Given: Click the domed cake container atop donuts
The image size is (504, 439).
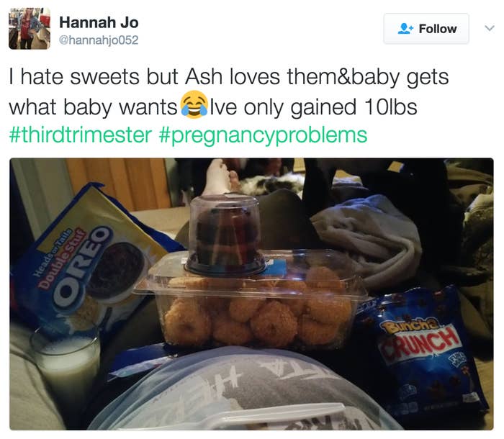Looking at the screenshot, I should click(225, 235).
